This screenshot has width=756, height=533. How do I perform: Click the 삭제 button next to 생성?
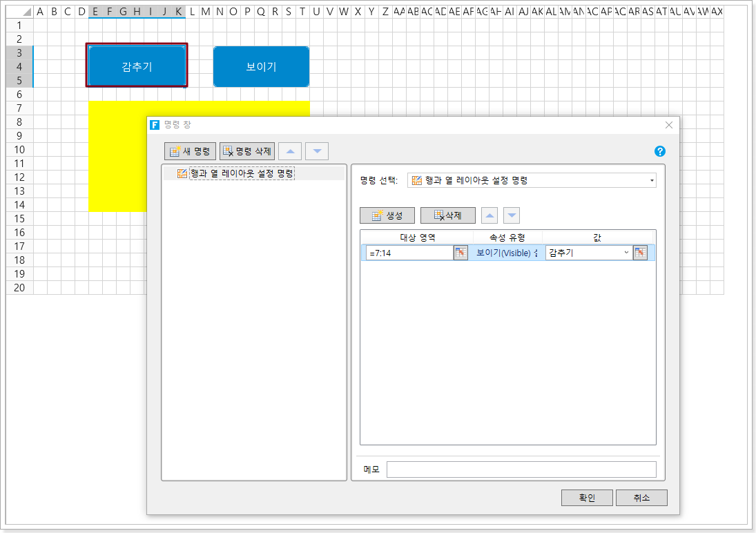tap(448, 215)
